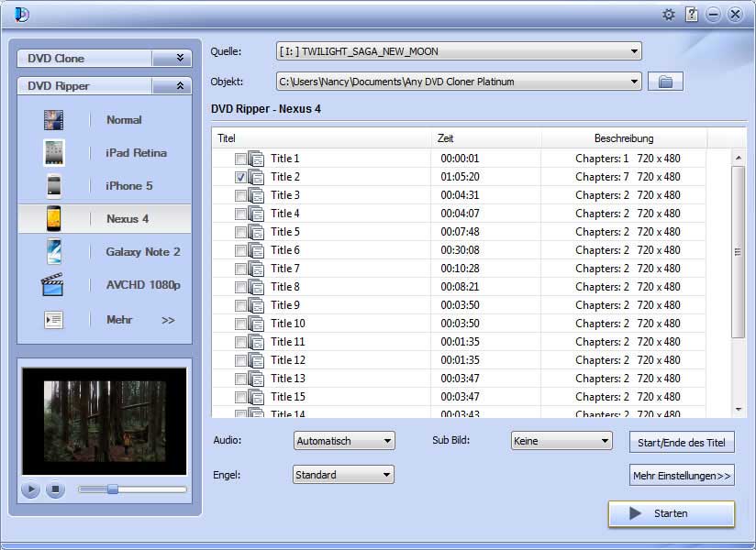
Task: Check the Title 9 checkbox
Action: (x=240, y=305)
